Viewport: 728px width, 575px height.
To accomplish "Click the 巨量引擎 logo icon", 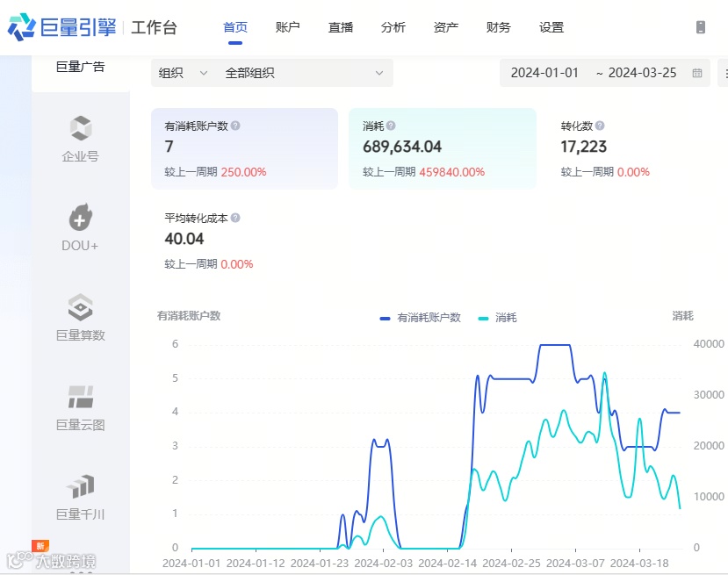I will point(22,27).
